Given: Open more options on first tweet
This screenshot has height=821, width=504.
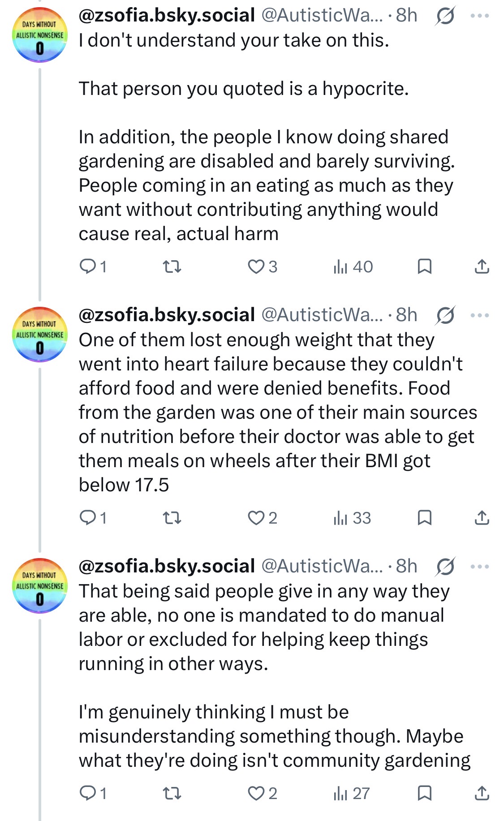Looking at the screenshot, I should coord(480,16).
